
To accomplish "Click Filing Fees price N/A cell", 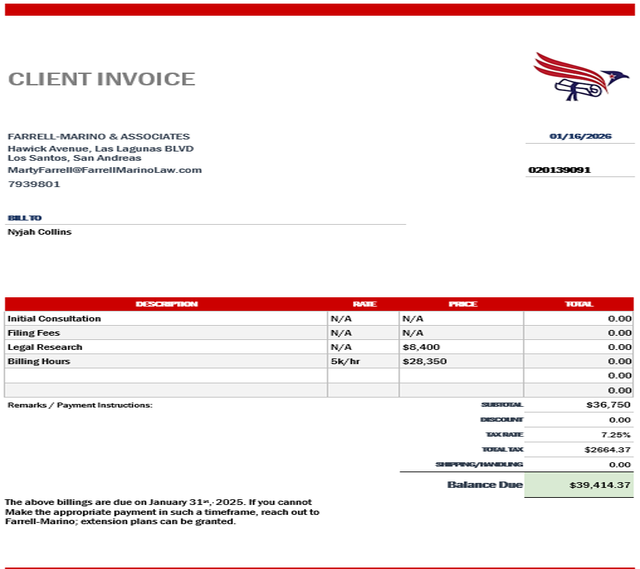I will tap(461, 333).
